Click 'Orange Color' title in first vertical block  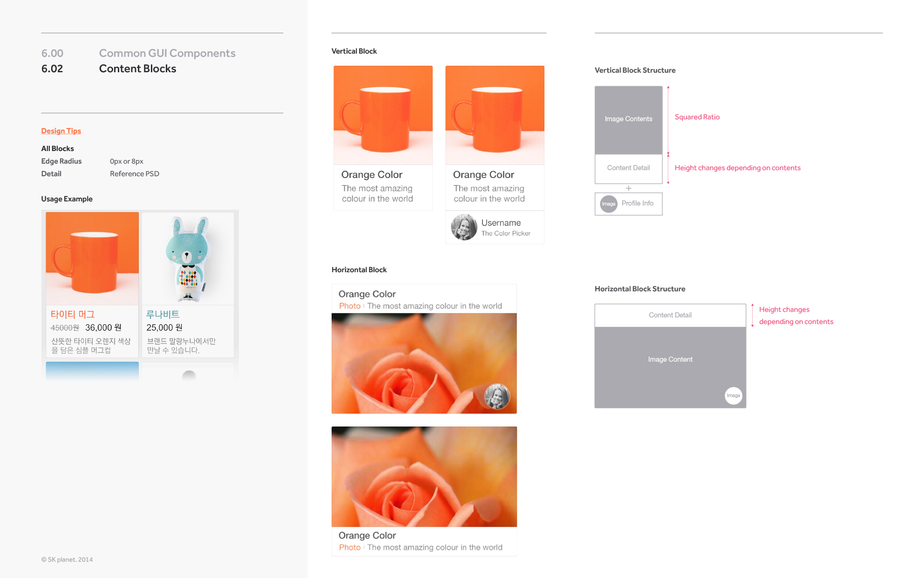coord(372,175)
